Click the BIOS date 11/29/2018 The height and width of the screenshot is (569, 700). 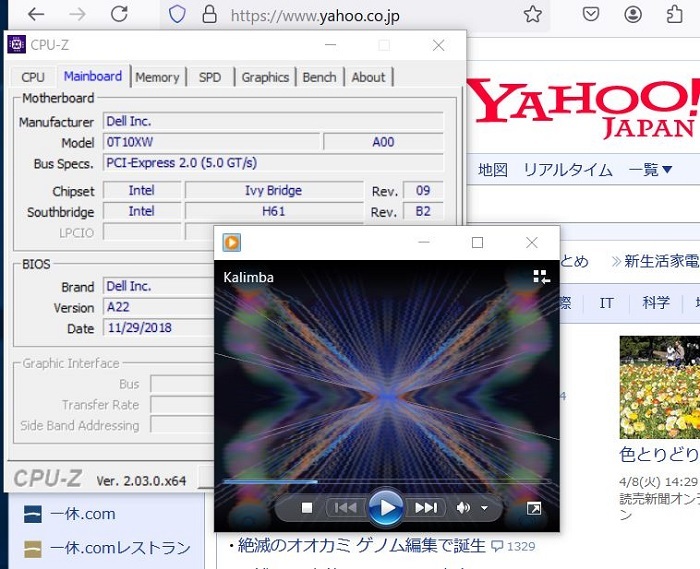click(158, 328)
